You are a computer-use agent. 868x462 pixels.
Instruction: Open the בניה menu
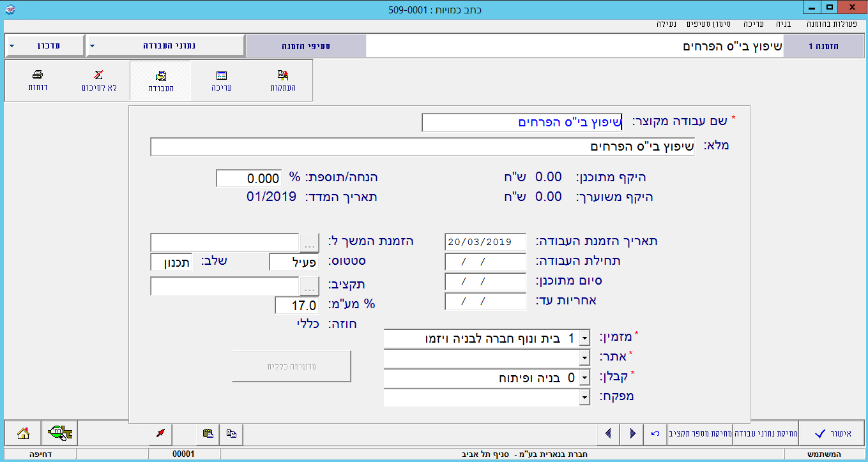tap(783, 24)
